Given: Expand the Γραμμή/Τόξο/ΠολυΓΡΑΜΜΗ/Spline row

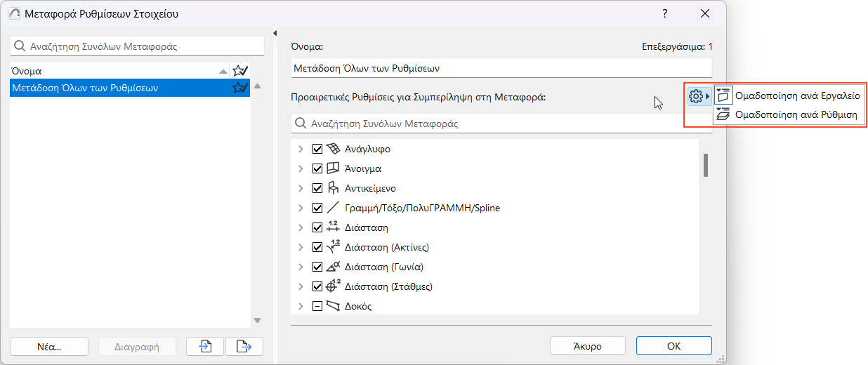Looking at the screenshot, I should [x=301, y=208].
